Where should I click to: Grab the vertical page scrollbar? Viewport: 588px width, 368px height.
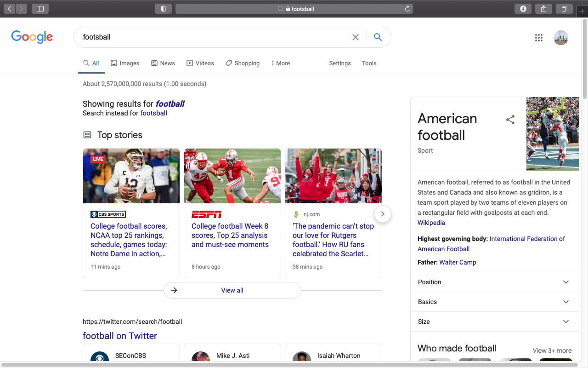pos(584,59)
